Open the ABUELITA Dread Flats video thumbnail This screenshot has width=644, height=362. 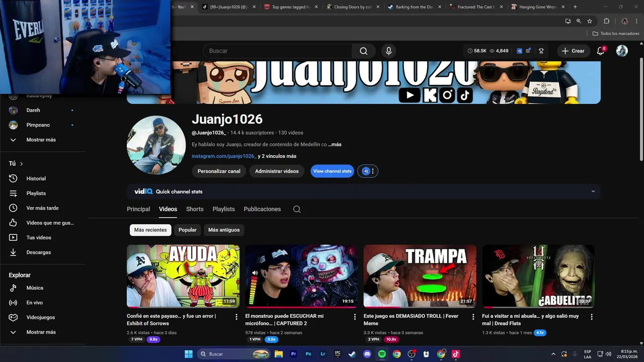(538, 276)
